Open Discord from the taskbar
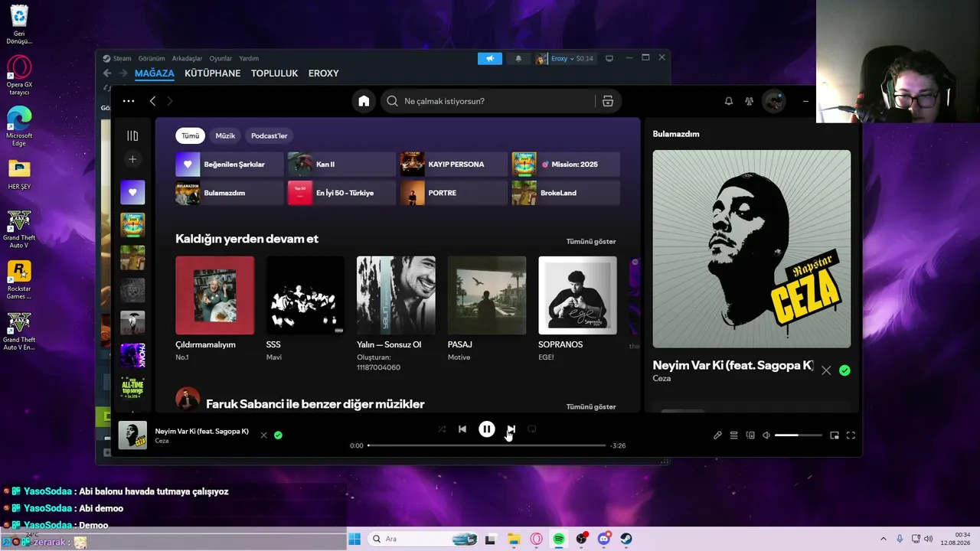Screen dimensions: 980x551 pos(604,539)
